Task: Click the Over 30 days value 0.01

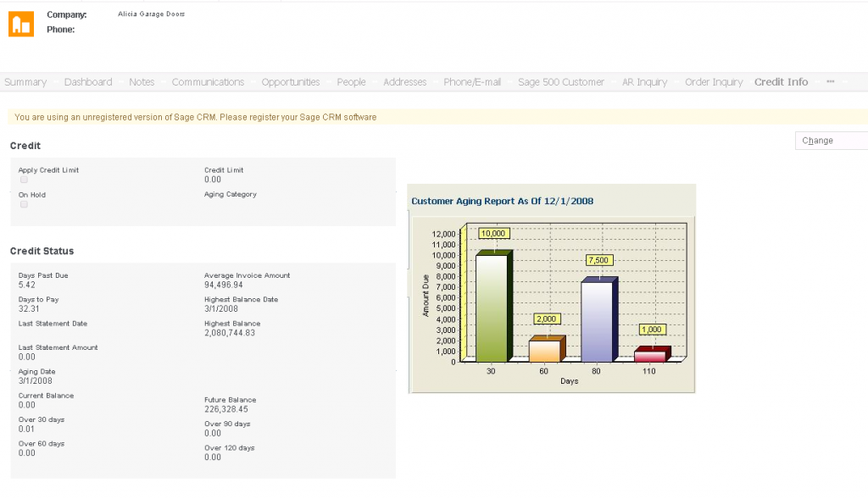Action: pos(26,429)
